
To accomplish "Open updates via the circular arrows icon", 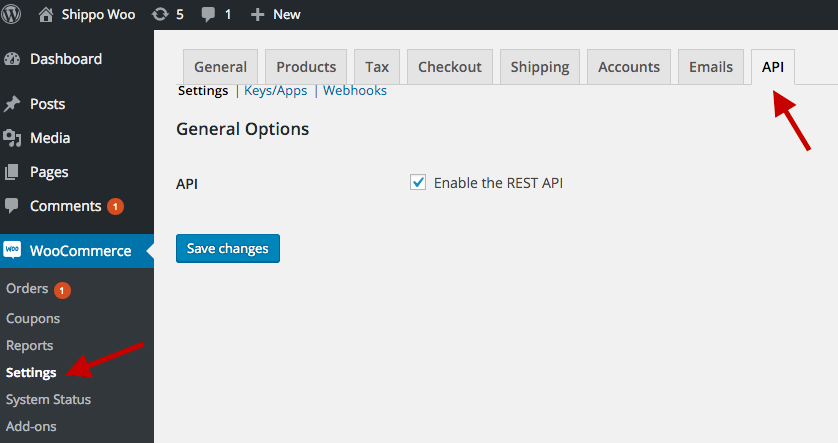I will [x=160, y=14].
